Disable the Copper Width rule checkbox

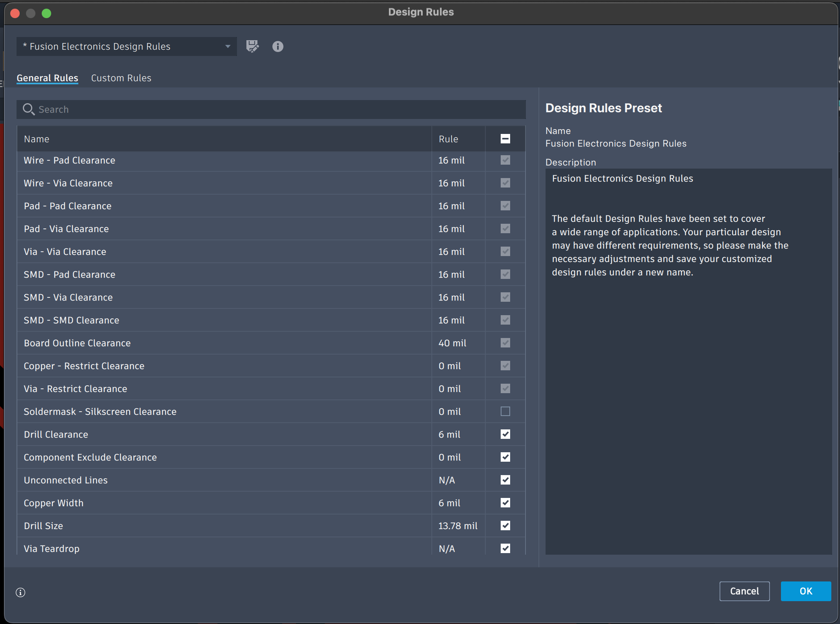(x=505, y=503)
